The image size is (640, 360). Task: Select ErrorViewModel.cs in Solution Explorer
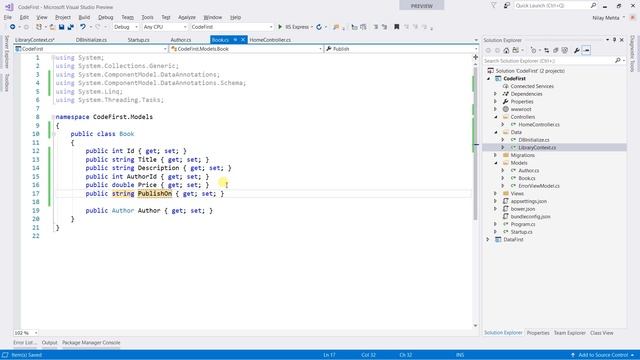(539, 186)
